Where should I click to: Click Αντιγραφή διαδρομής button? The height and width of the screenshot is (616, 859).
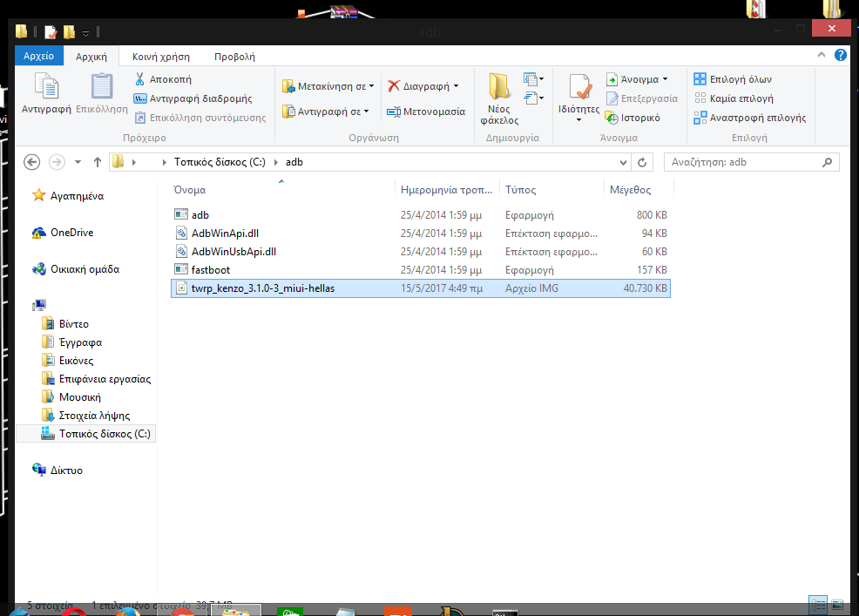193,98
